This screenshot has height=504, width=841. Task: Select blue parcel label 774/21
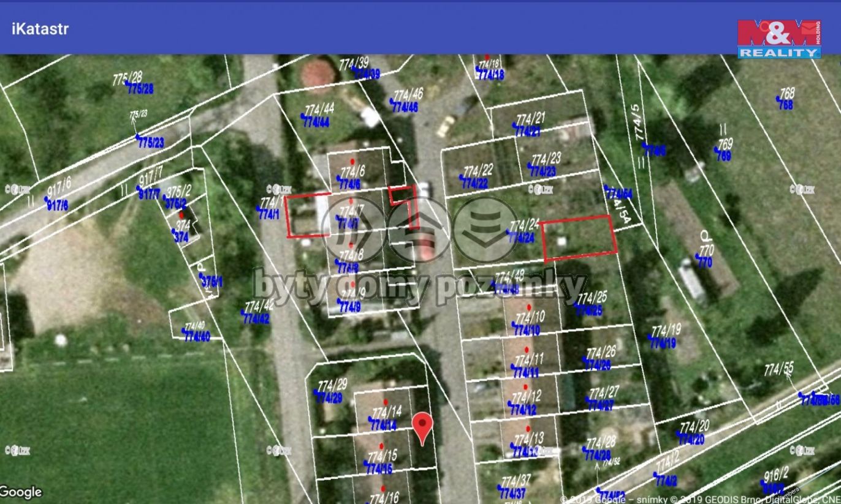click(527, 132)
